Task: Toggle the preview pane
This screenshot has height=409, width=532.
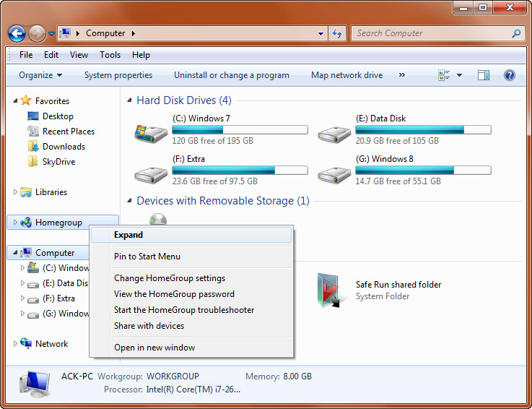Action: (483, 75)
